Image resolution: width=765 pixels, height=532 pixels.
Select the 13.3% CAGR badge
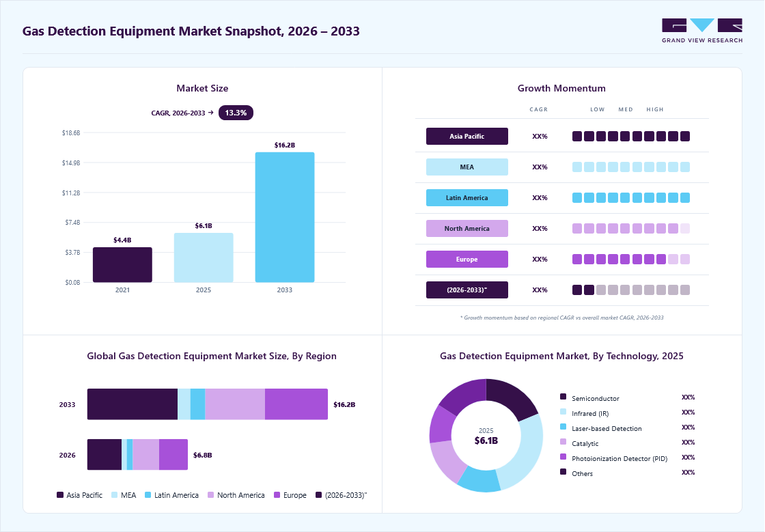[x=236, y=113]
